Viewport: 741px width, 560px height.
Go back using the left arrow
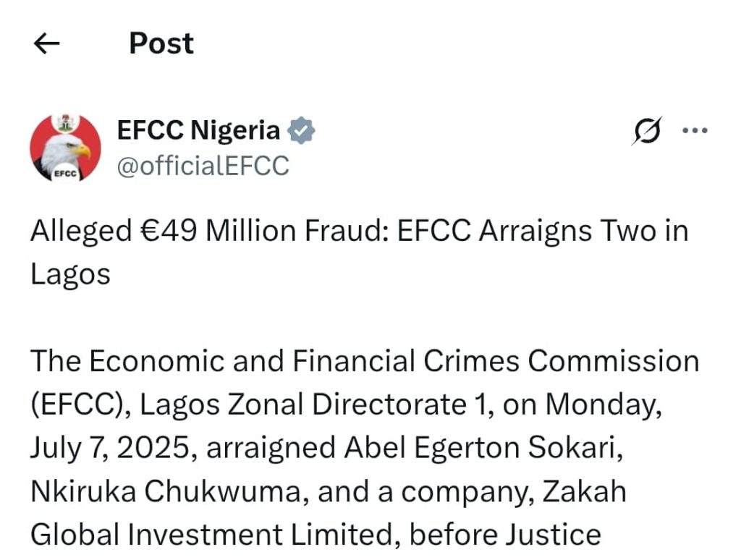[x=47, y=43]
